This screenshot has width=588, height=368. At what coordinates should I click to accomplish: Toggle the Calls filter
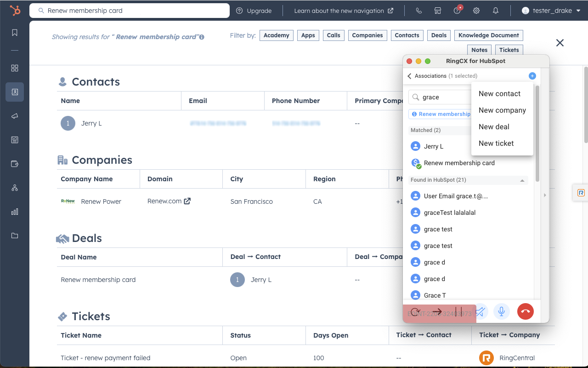point(334,35)
